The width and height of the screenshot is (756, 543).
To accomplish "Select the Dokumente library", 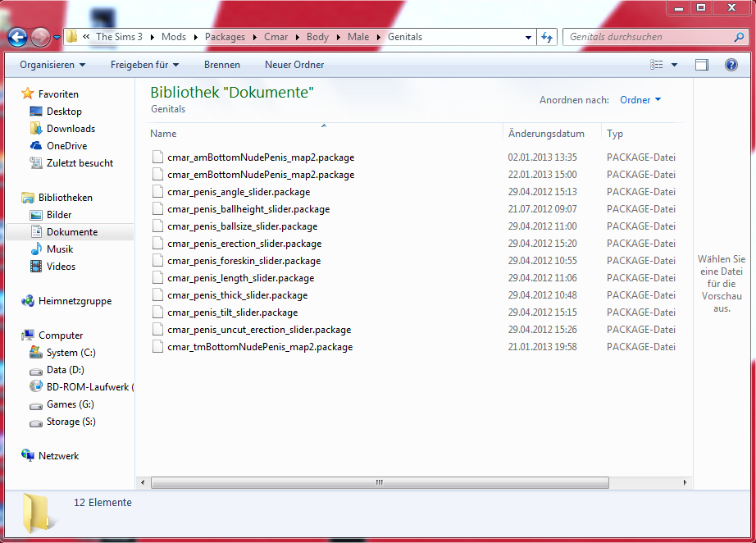I will (x=72, y=232).
